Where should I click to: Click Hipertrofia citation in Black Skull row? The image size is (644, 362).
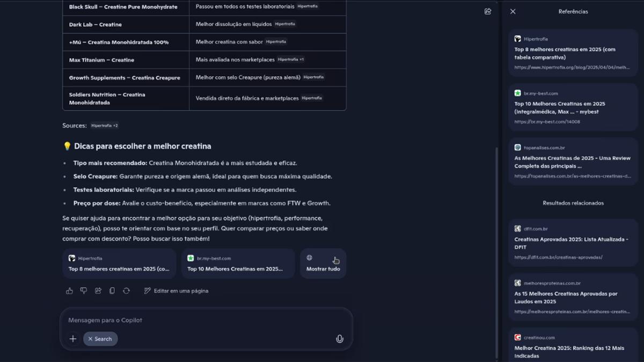(x=308, y=6)
